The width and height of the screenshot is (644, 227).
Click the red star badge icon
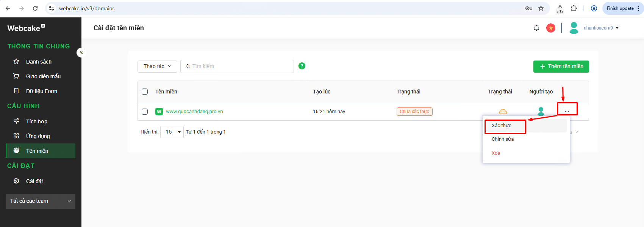(551, 28)
